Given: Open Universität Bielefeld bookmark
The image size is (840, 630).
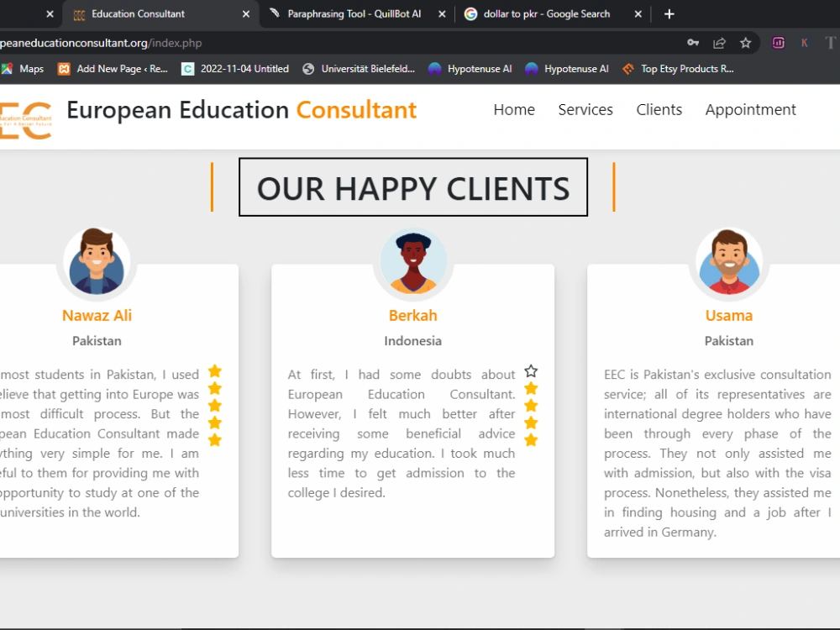Looking at the screenshot, I should pos(359,69).
